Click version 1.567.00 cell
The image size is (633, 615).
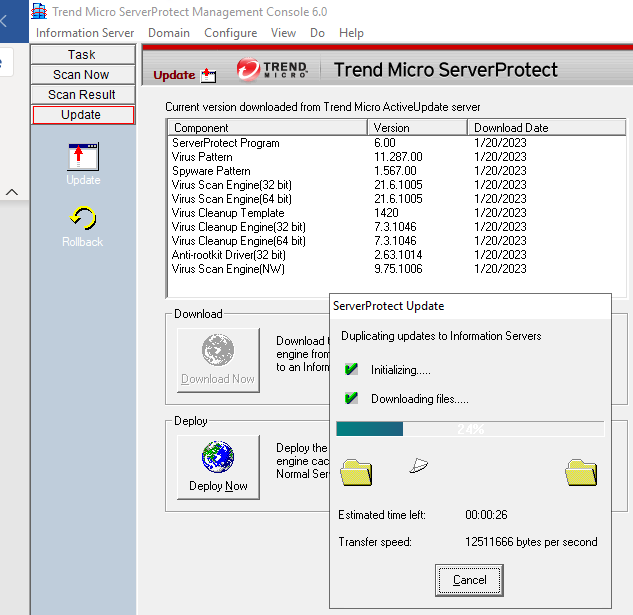click(x=395, y=171)
